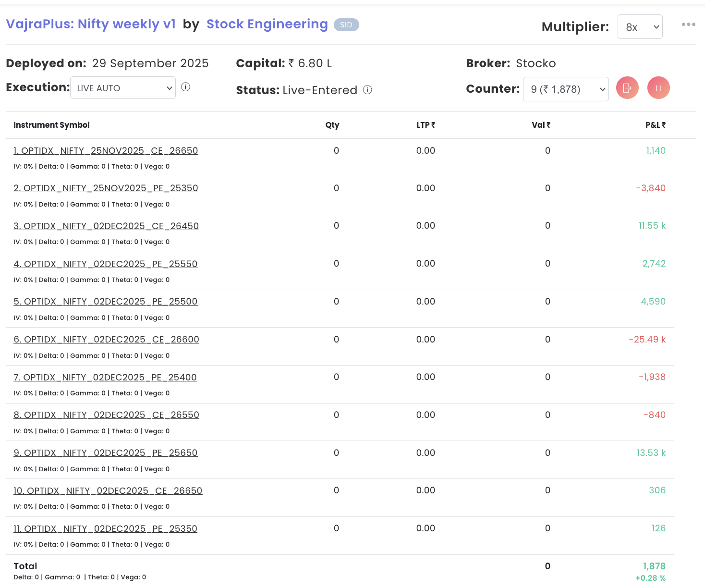This screenshot has width=705, height=588.
Task: Open instrument 02DEC2025_PE_25650 link
Action: tap(106, 453)
